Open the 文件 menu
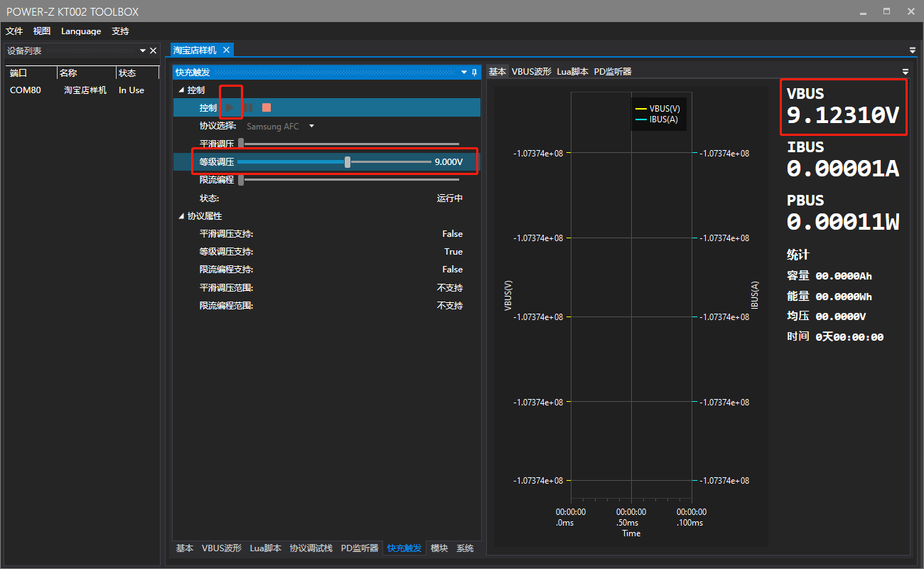 pyautogui.click(x=14, y=31)
